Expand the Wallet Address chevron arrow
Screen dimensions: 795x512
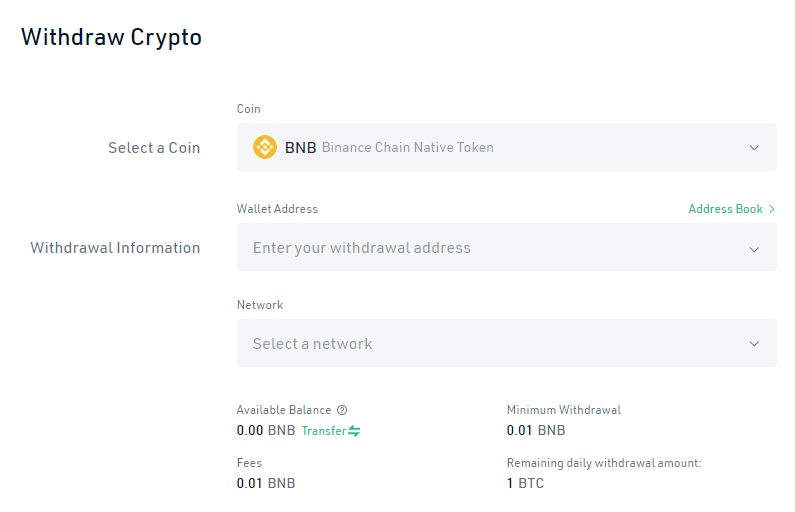click(754, 249)
